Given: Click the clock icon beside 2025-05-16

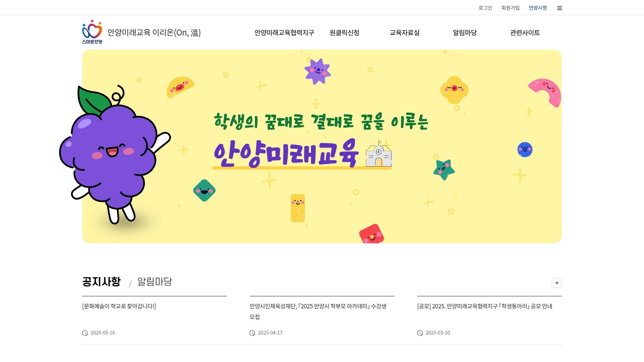Looking at the screenshot, I should tap(85, 333).
